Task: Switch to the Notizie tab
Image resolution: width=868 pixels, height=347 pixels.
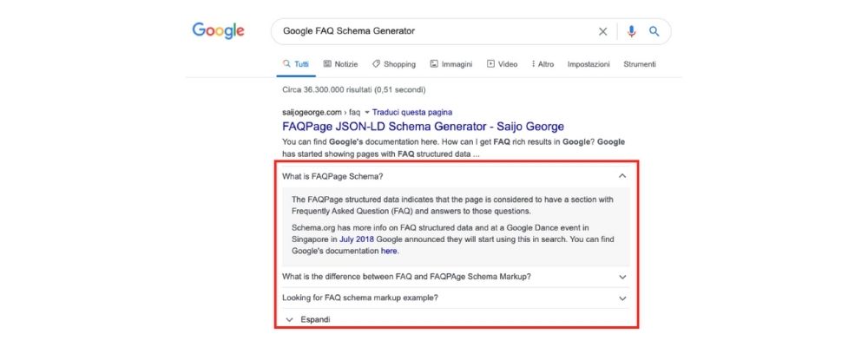Action: (340, 64)
